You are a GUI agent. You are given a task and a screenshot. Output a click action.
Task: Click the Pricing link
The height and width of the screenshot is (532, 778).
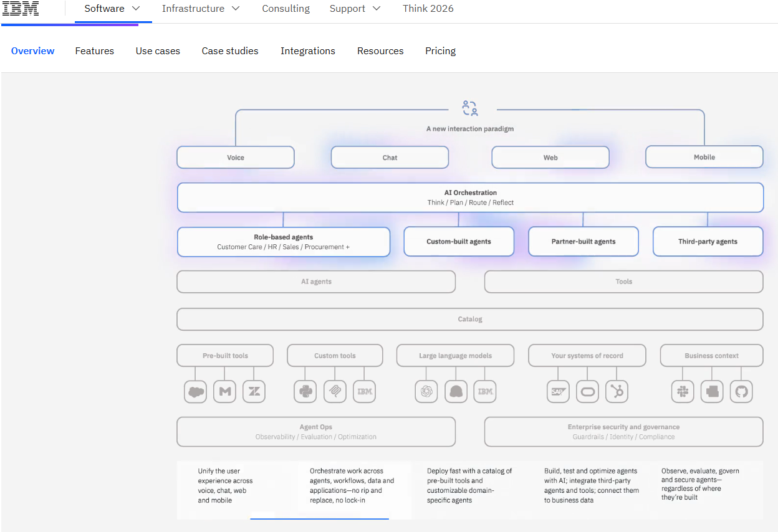pos(440,50)
